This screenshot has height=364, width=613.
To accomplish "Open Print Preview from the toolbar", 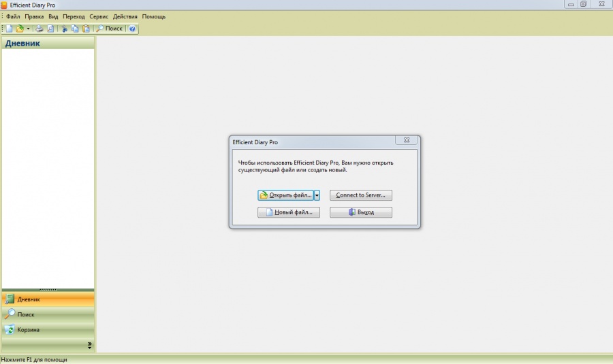I will pyautogui.click(x=50, y=29).
